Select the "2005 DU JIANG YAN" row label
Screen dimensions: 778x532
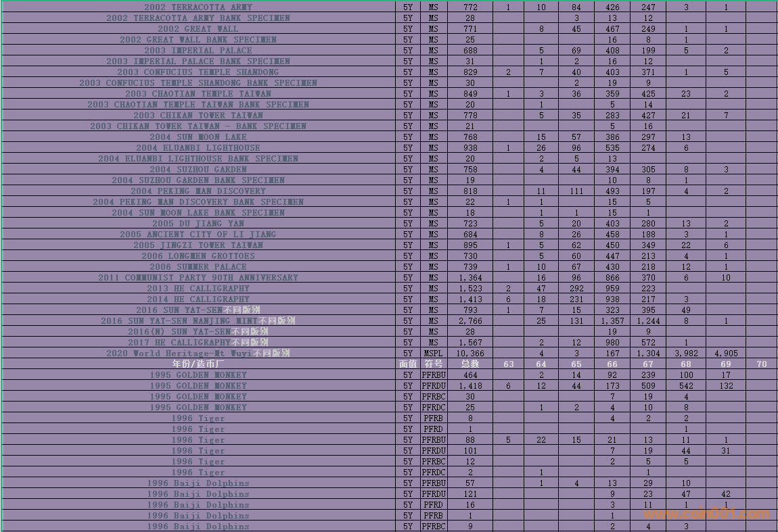tap(198, 223)
